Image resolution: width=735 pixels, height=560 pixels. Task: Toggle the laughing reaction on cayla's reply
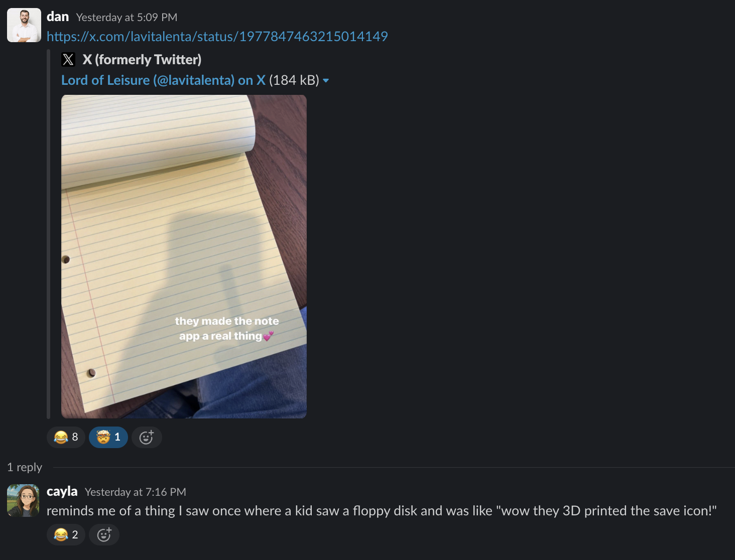tap(66, 534)
